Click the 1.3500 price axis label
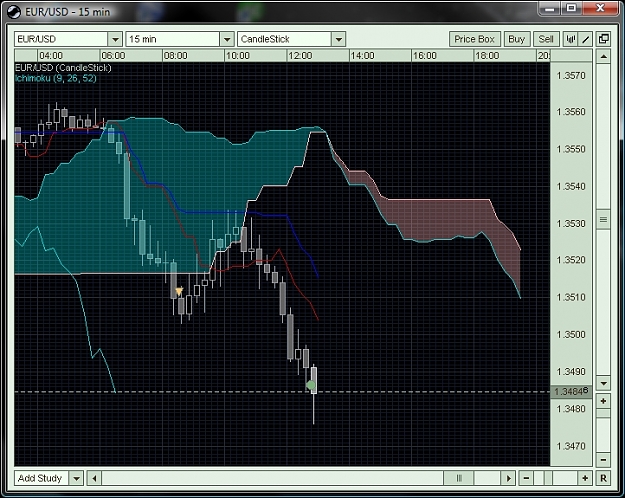 571,334
